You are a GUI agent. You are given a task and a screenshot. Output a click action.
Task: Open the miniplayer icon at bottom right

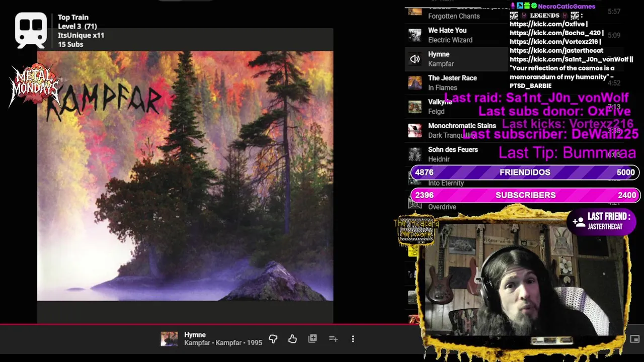tap(634, 339)
